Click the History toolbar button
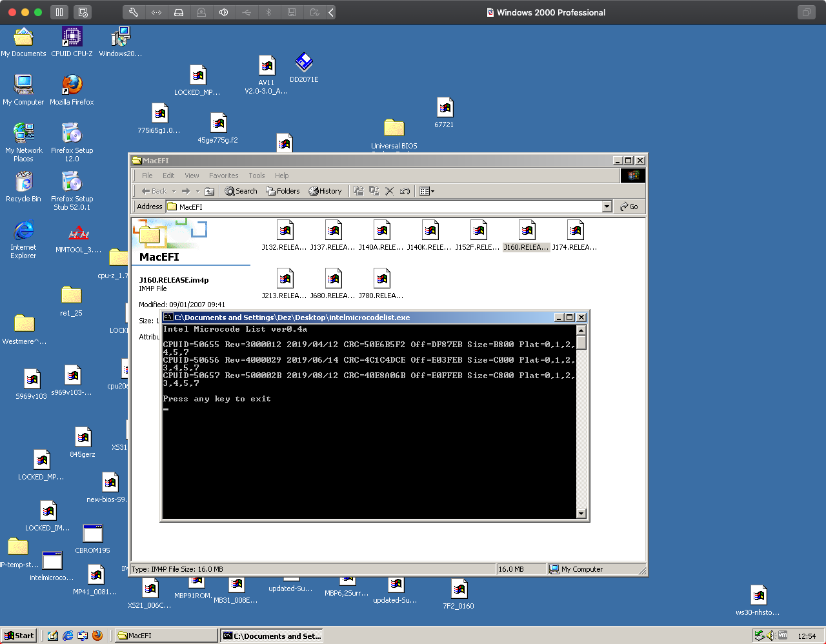 tap(325, 191)
